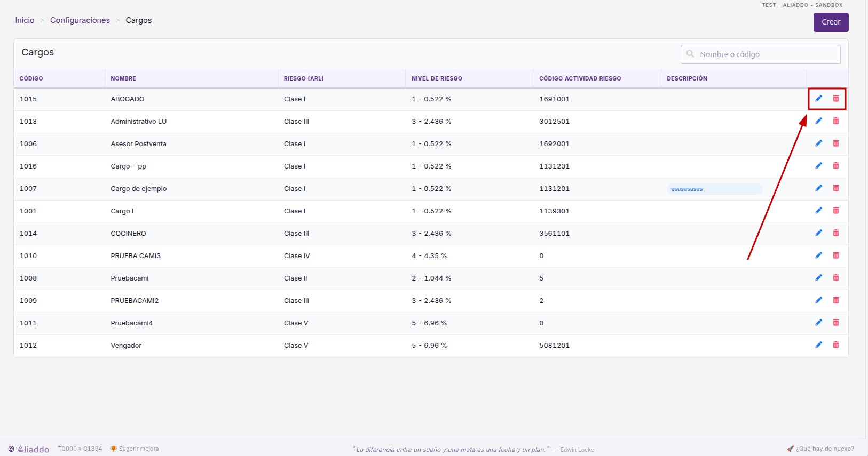Open ¿Qué hay de nuevo? link
The height and width of the screenshot is (456, 868).
tap(820, 449)
